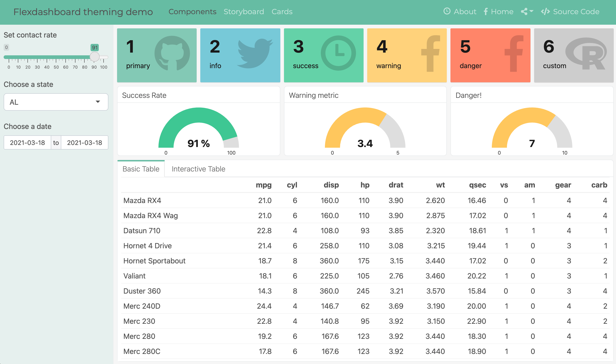Open the Storyboard page

pos(244,11)
